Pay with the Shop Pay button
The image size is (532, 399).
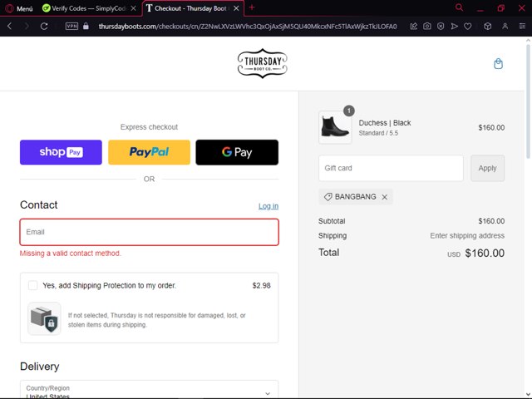coord(61,152)
